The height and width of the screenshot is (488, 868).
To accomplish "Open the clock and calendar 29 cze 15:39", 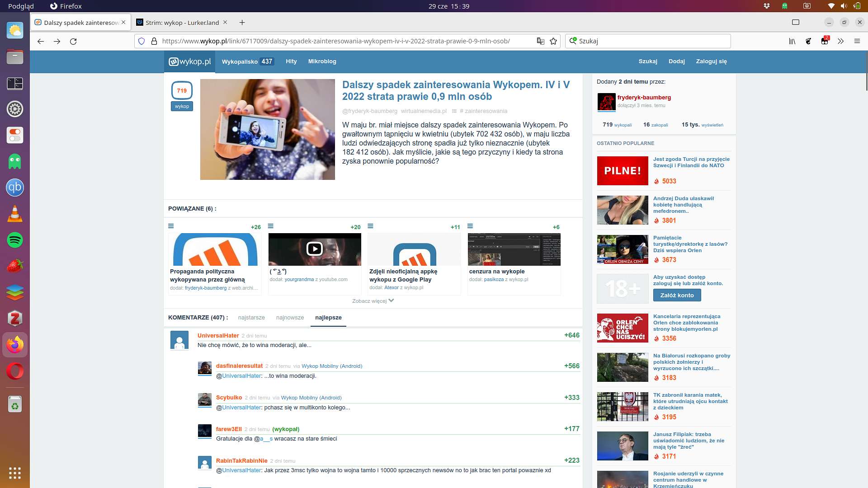I will (449, 6).
